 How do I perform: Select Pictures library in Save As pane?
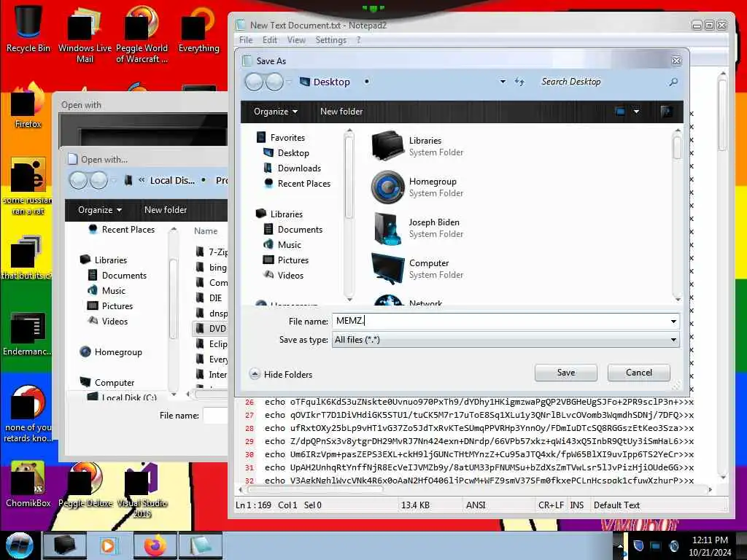tap(286, 260)
